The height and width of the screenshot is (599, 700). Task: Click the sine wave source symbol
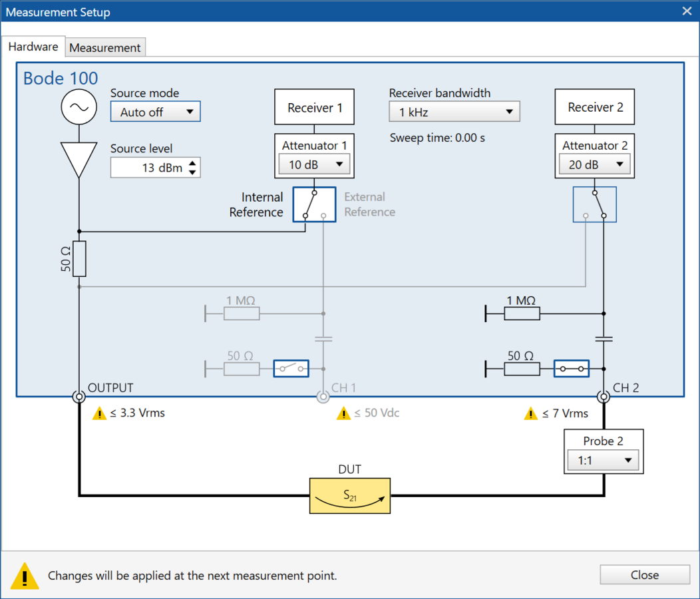(x=79, y=107)
